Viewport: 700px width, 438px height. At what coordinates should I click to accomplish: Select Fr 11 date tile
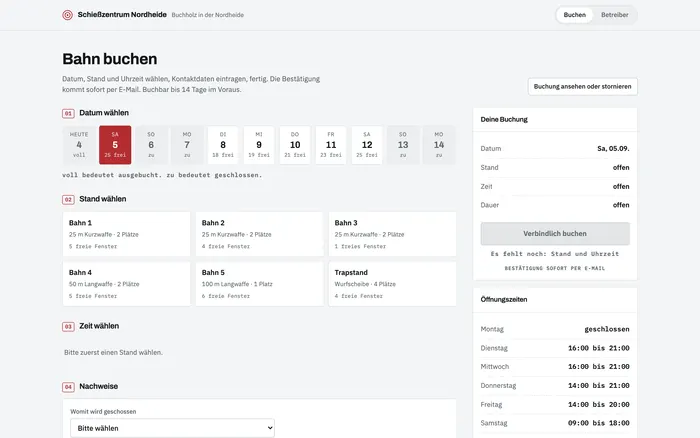[x=331, y=145]
